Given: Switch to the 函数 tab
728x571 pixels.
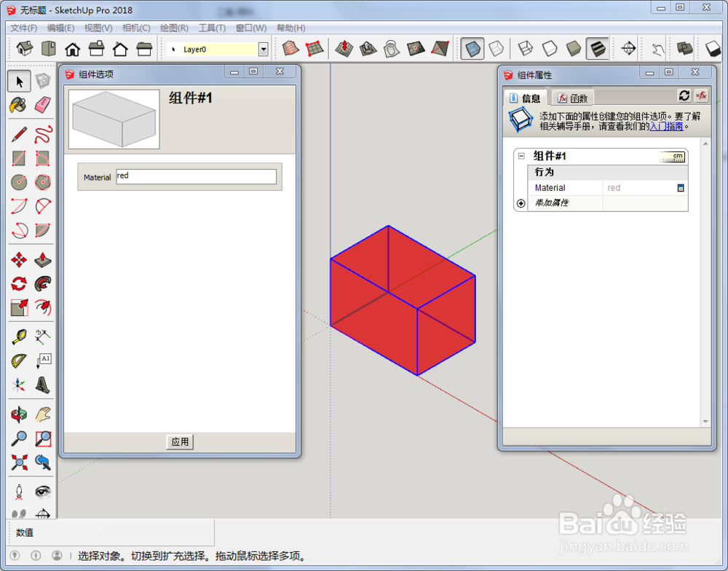Looking at the screenshot, I should click(x=573, y=98).
